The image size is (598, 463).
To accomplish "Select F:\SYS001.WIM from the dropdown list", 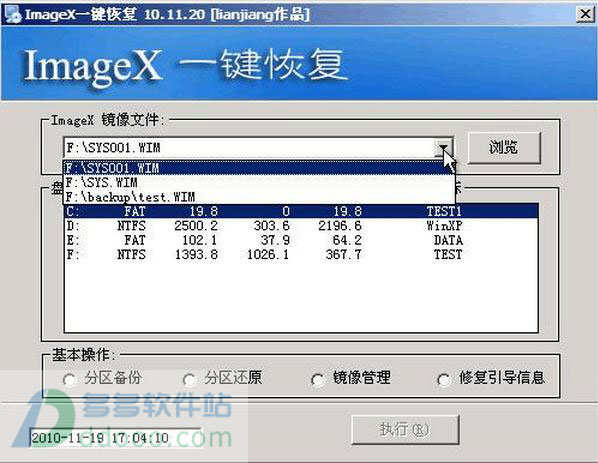I will point(259,168).
